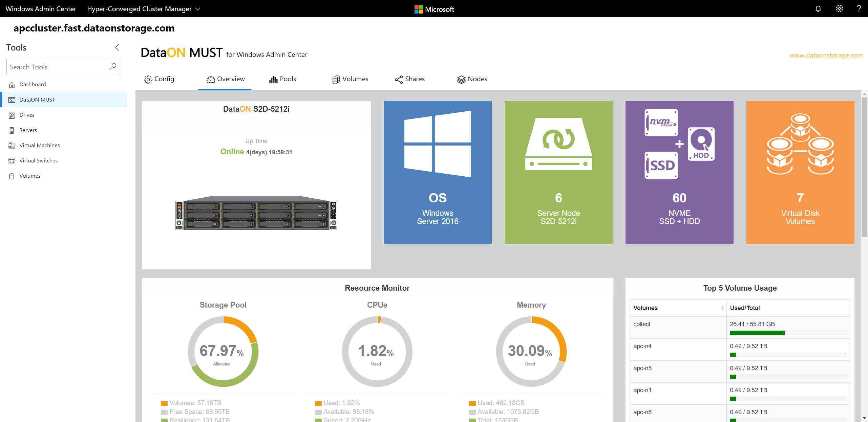
Task: Click the settings gear icon in title bar
Action: point(839,8)
